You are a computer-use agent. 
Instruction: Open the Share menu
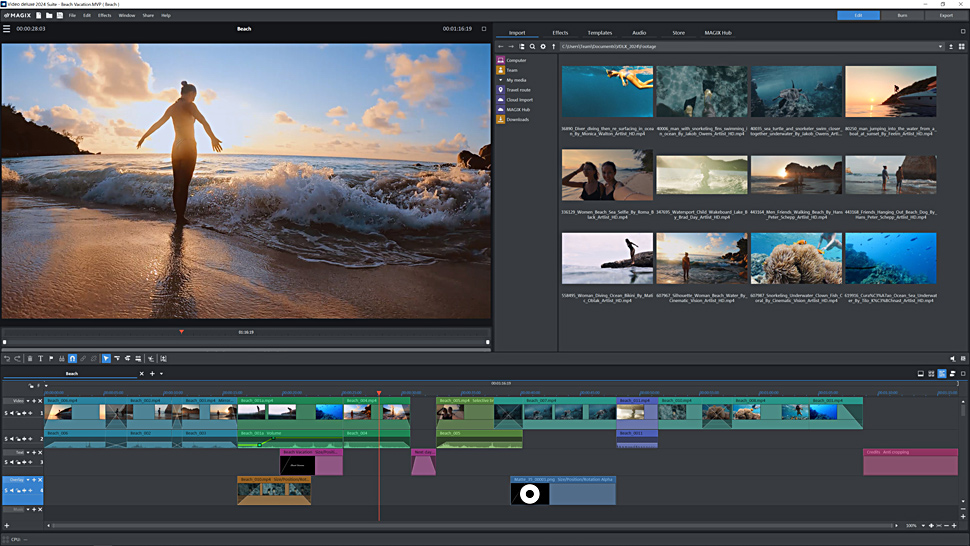point(148,16)
